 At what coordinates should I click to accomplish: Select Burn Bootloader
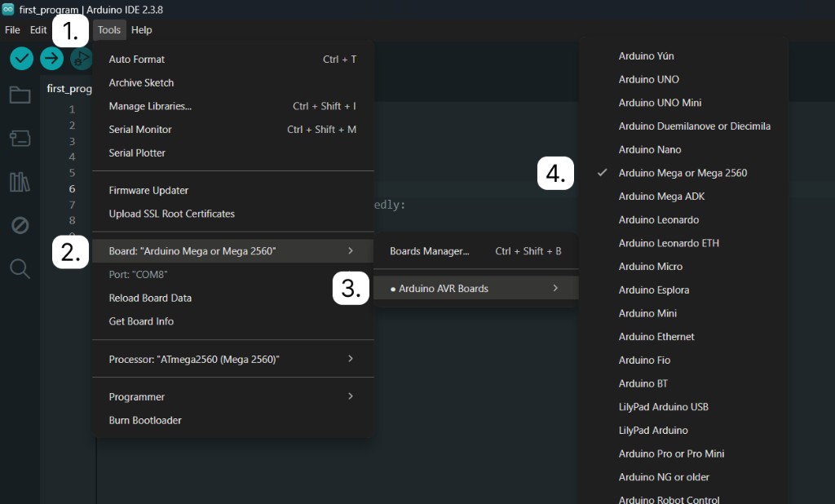[x=232, y=420]
